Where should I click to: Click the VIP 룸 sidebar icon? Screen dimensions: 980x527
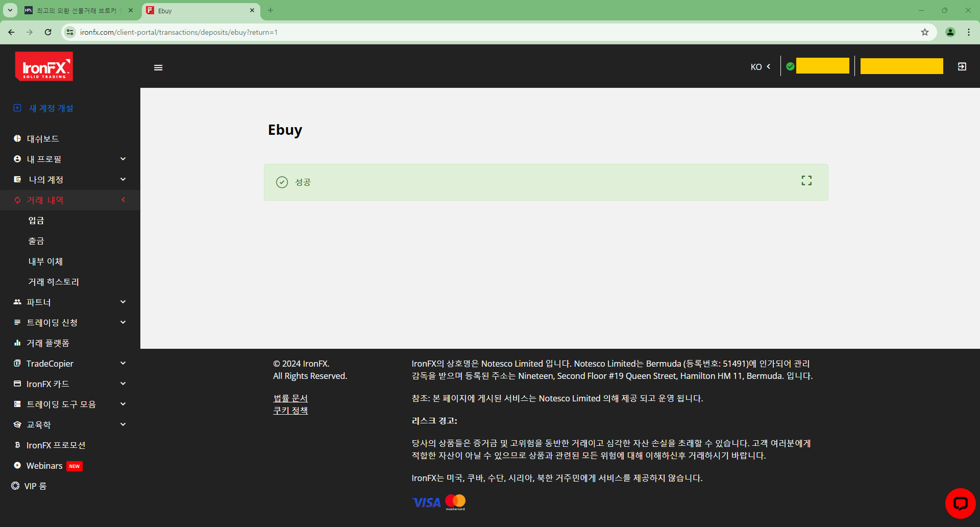point(15,486)
